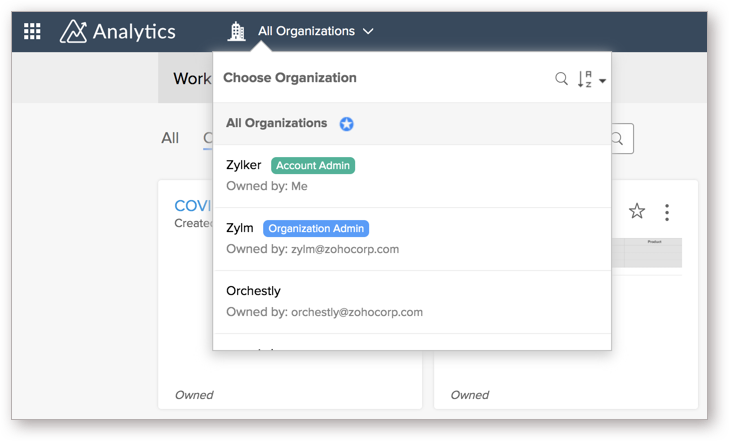This screenshot has width=729, height=441.
Task: Click the workspace search field
Action: coord(622,138)
